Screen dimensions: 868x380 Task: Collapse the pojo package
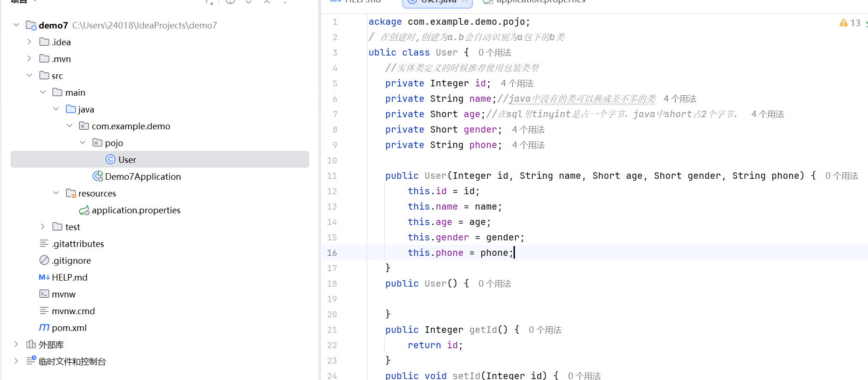pos(83,143)
